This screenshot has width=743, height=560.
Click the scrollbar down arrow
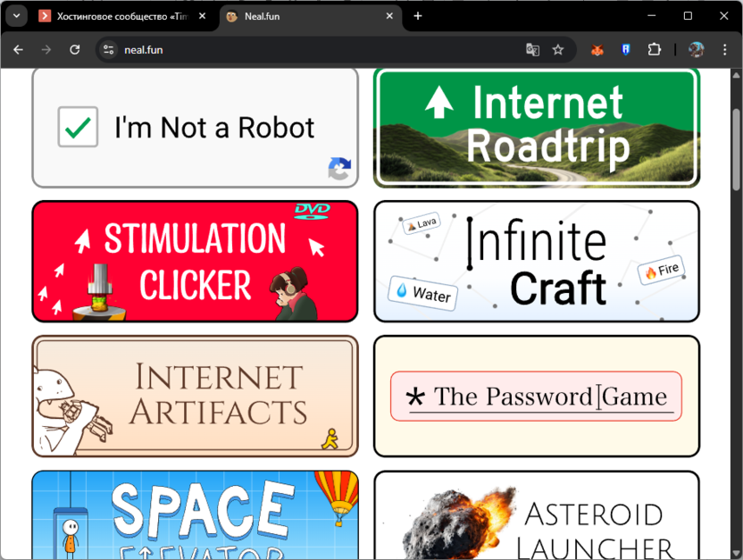(736, 554)
